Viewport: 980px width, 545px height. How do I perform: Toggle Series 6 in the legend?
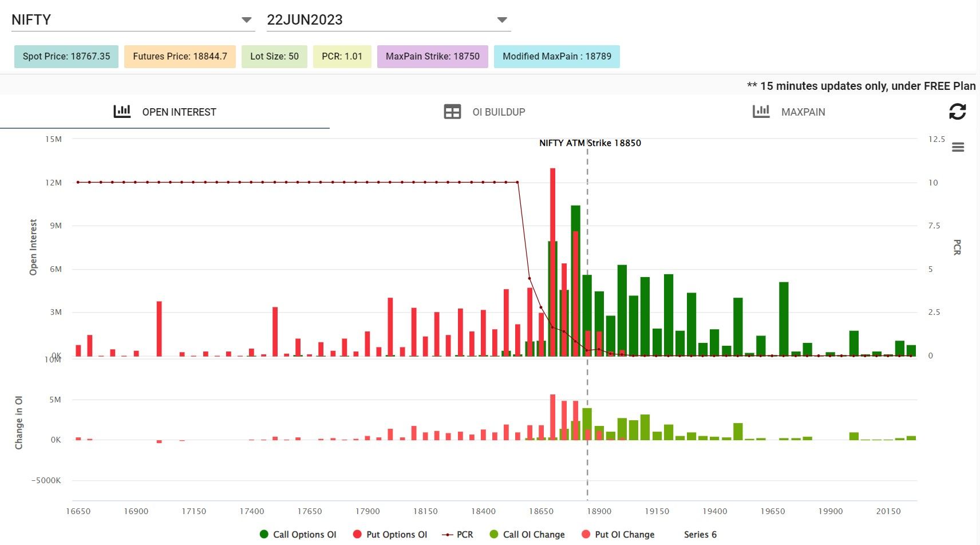pos(700,534)
